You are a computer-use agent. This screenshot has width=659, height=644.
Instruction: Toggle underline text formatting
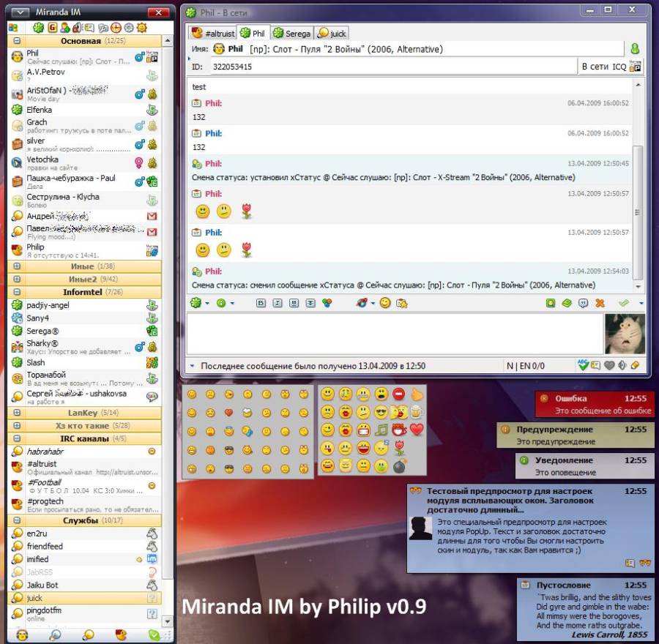point(294,303)
